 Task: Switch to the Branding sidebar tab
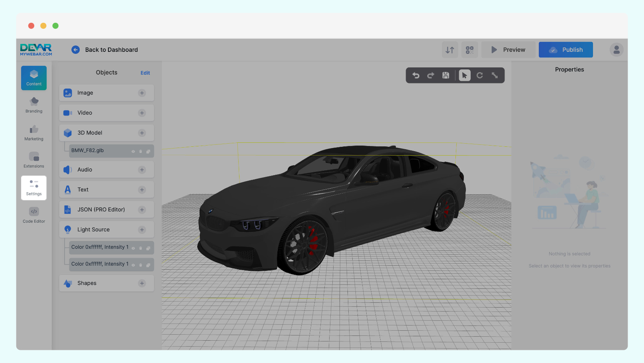tap(34, 105)
